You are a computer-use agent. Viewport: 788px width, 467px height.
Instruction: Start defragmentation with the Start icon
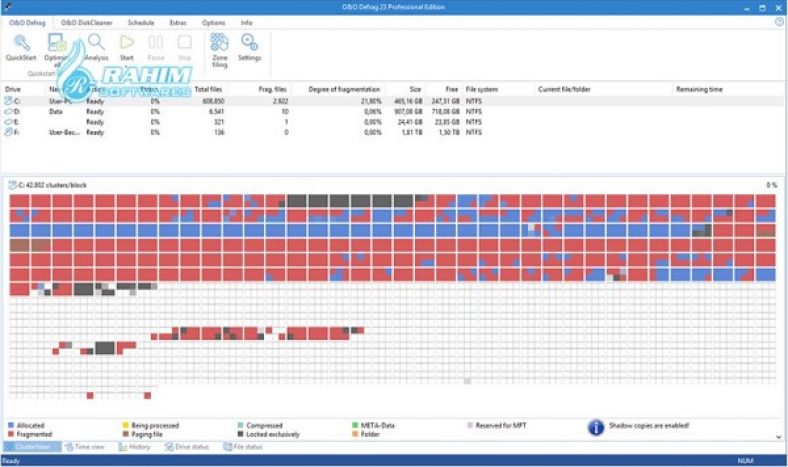pos(127,43)
